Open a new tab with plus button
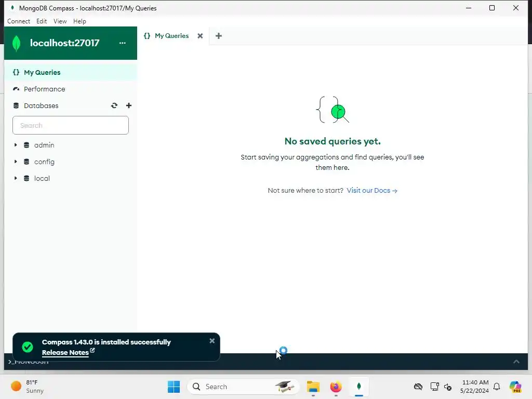Viewport: 532px width, 399px height. coord(219,36)
